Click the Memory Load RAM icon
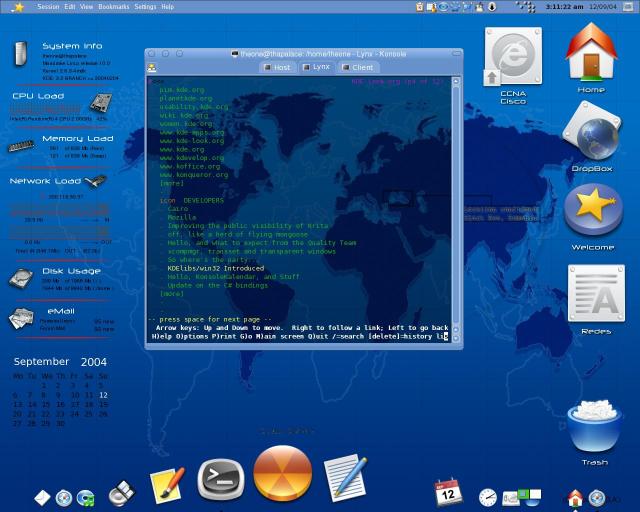 tap(21, 145)
